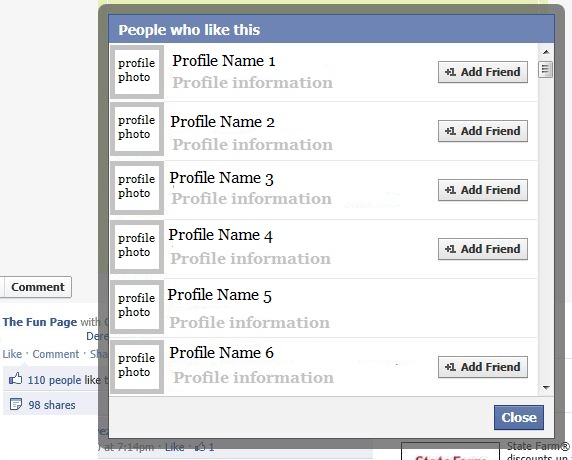The height and width of the screenshot is (460, 572).
Task: Send friend request to Profile Name 3
Action: click(x=483, y=190)
